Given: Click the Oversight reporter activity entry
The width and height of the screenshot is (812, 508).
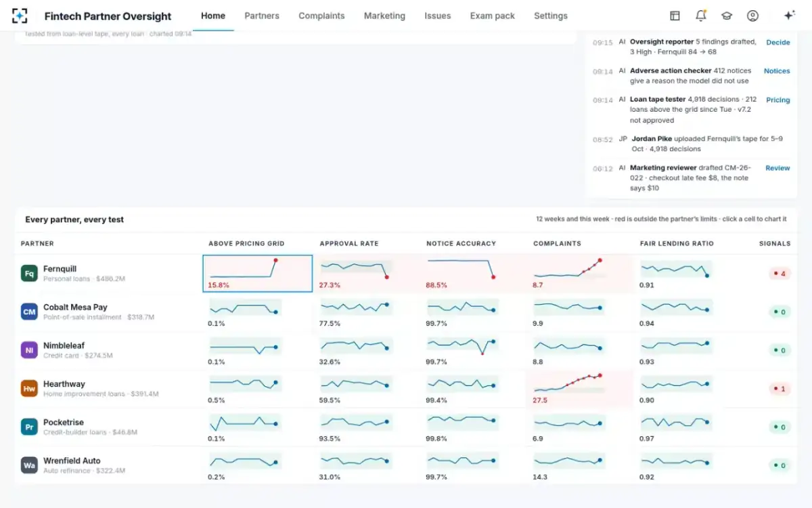Looking at the screenshot, I should pyautogui.click(x=691, y=47).
